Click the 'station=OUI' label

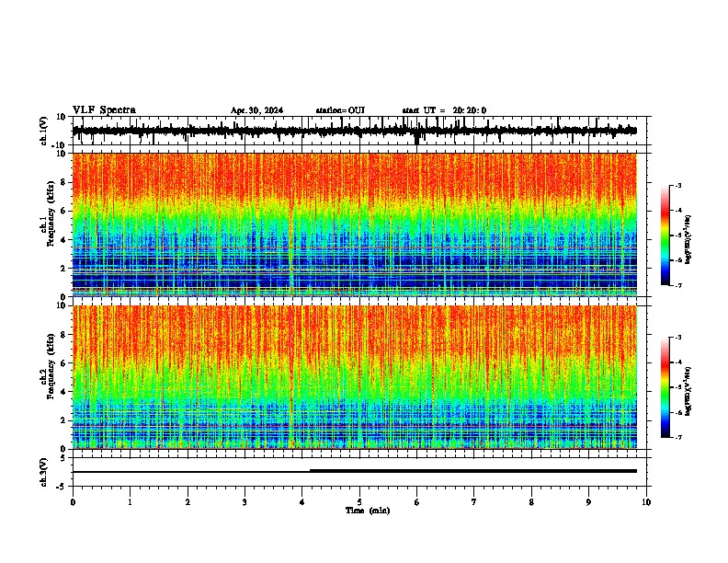(x=340, y=110)
